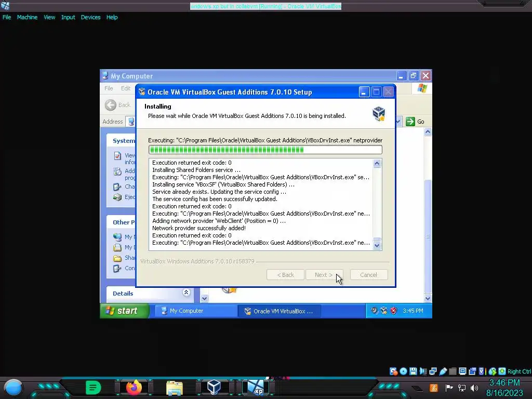This screenshot has height=399, width=532.
Task: Click the Add or remove programs icon
Action: [117, 171]
